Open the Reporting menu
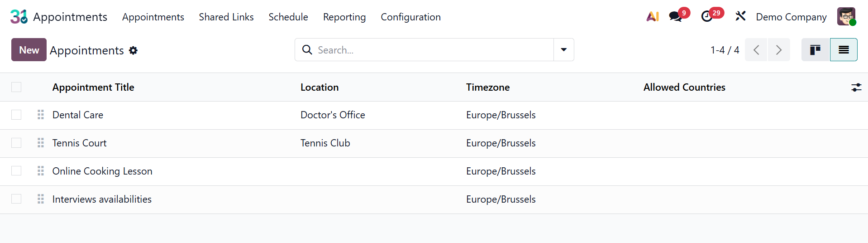The width and height of the screenshot is (868, 243). pos(344,17)
